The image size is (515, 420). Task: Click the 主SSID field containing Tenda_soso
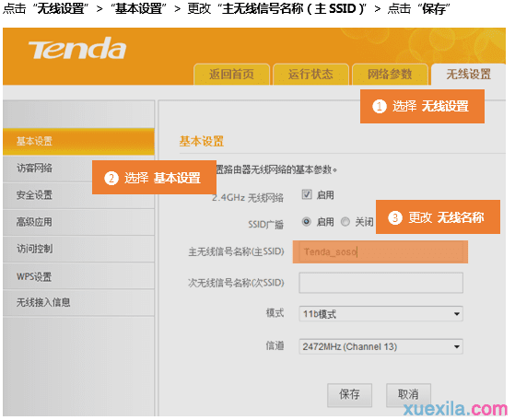[x=381, y=251]
